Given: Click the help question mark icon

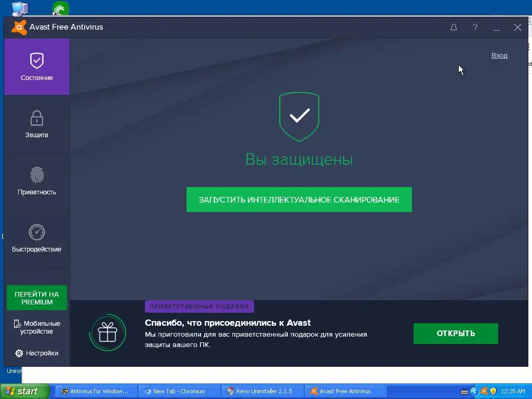Looking at the screenshot, I should pyautogui.click(x=475, y=27).
